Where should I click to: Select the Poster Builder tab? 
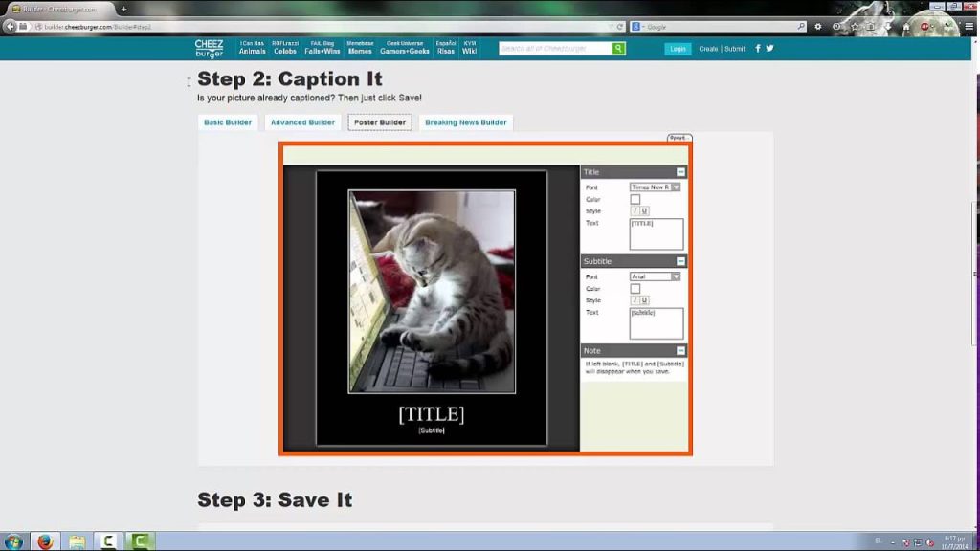pos(380,122)
